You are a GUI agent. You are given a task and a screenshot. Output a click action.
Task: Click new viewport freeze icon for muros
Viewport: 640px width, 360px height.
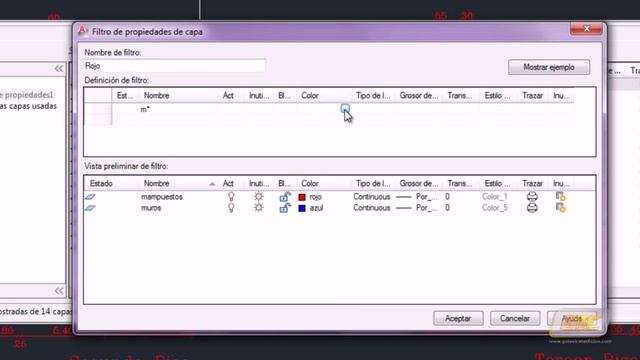click(x=561, y=208)
